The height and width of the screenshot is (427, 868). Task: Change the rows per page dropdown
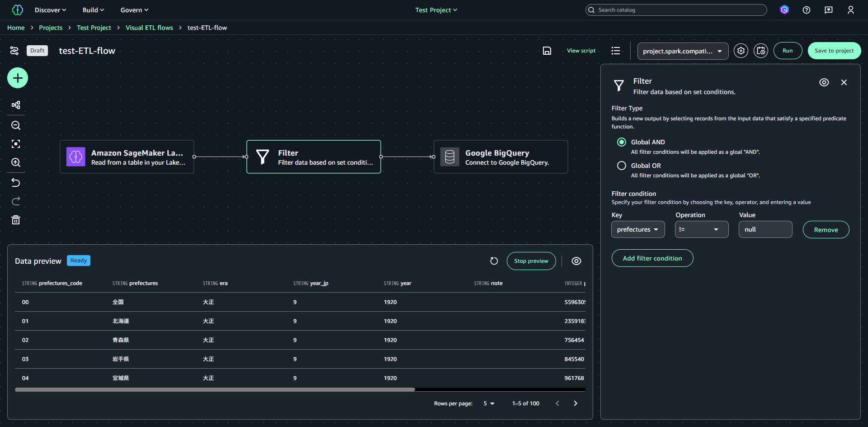pyautogui.click(x=489, y=403)
